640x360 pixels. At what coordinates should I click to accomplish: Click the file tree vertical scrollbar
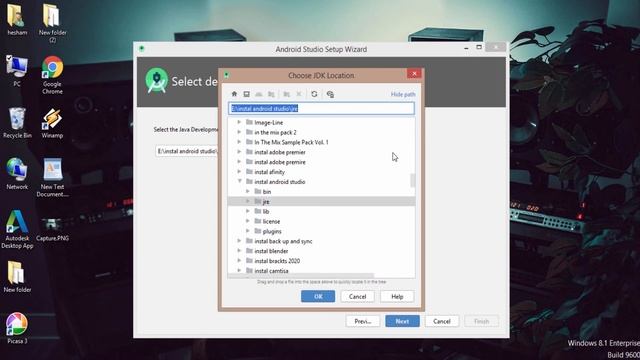(x=413, y=180)
